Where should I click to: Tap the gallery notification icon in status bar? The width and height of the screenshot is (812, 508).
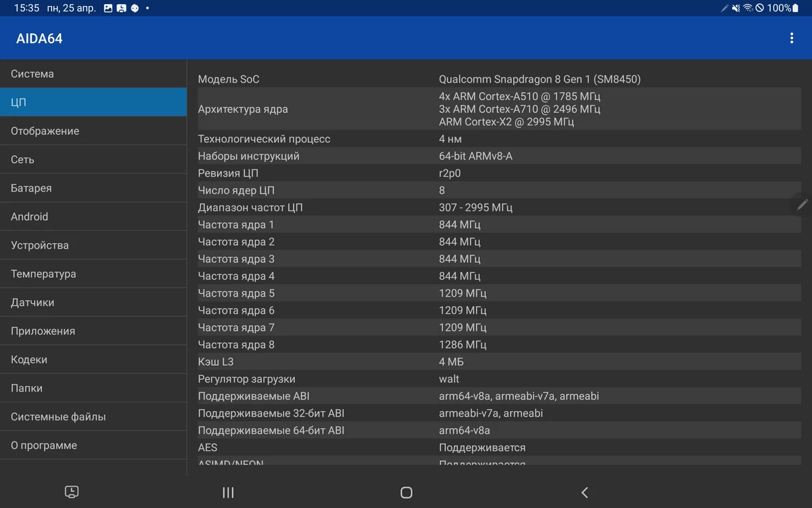coord(108,8)
